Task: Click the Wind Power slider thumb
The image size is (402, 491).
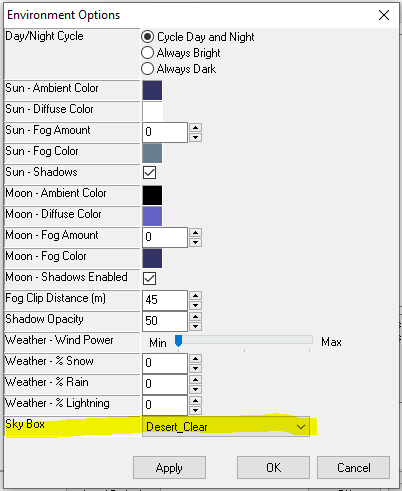Action: pos(178,341)
